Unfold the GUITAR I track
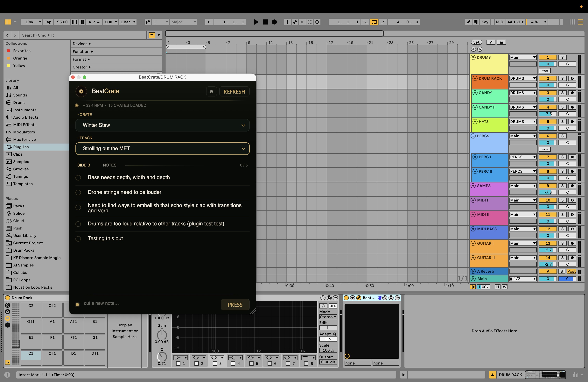 pyautogui.click(x=473, y=243)
